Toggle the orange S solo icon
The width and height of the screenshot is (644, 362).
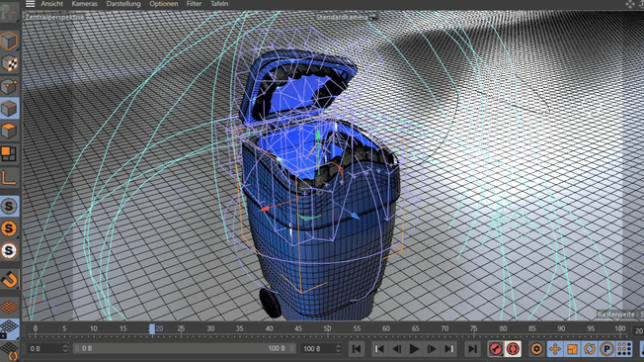(x=9, y=228)
